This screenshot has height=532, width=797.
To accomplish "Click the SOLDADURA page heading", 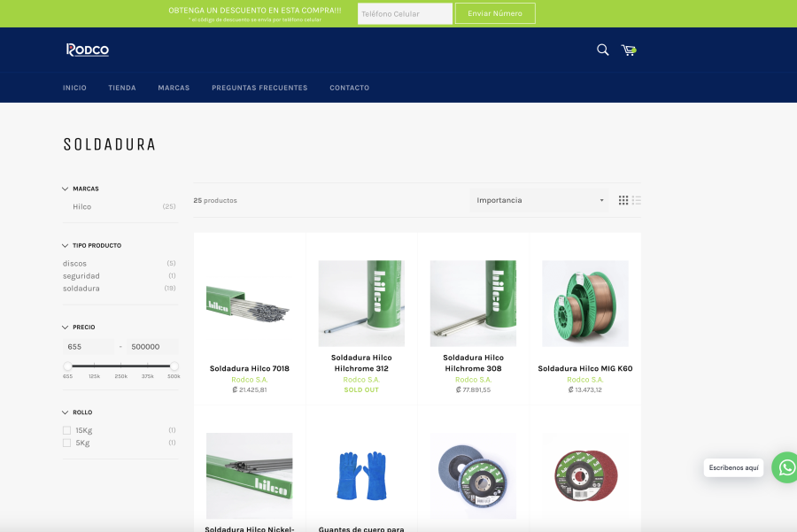I will (109, 144).
